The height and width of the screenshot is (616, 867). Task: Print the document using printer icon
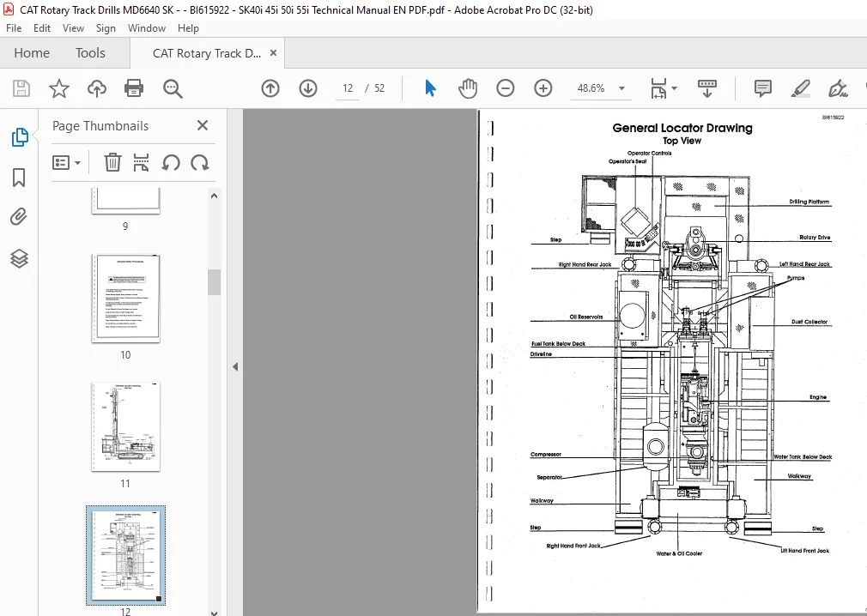click(134, 88)
